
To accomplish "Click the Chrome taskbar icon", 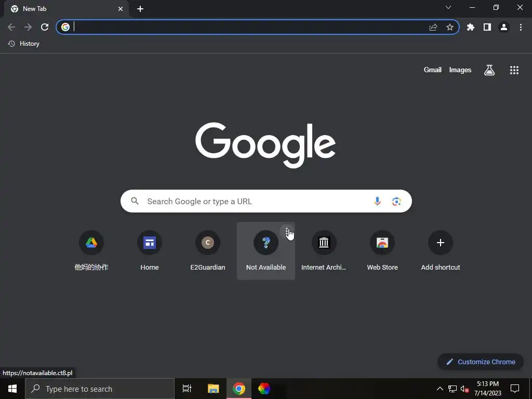I will pos(239,389).
